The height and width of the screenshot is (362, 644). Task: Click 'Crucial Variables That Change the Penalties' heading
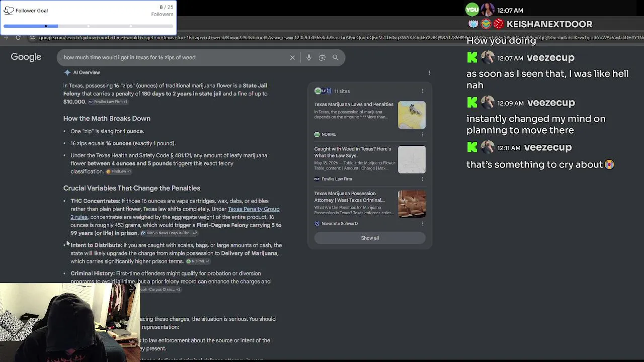[132, 188]
